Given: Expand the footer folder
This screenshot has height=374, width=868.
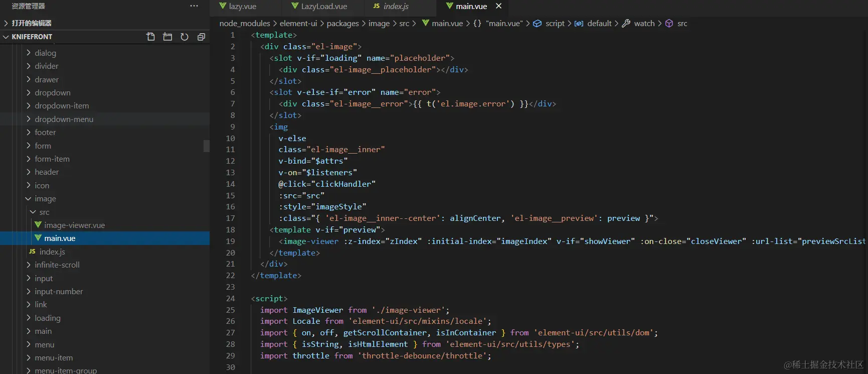Looking at the screenshot, I should coord(45,132).
